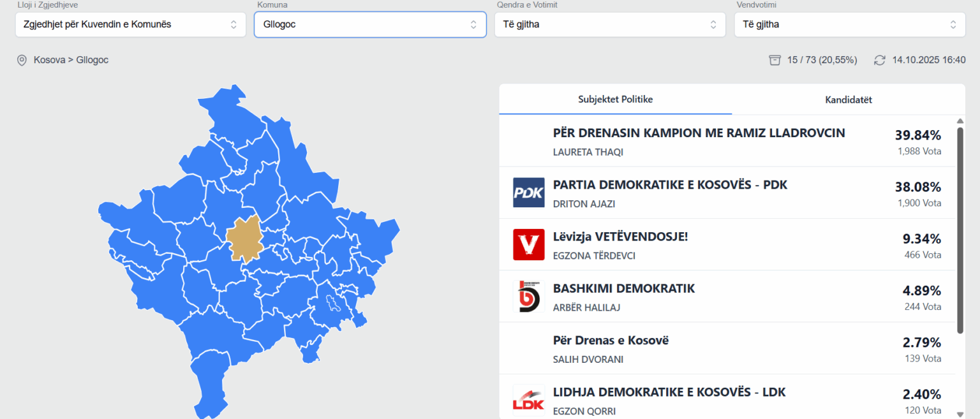Open the Komuna dropdown showing Gllogoc

pos(370,25)
